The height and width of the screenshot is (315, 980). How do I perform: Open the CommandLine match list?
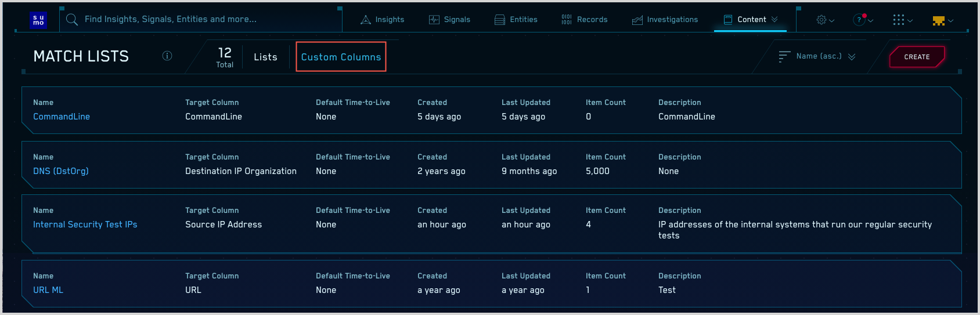(62, 117)
